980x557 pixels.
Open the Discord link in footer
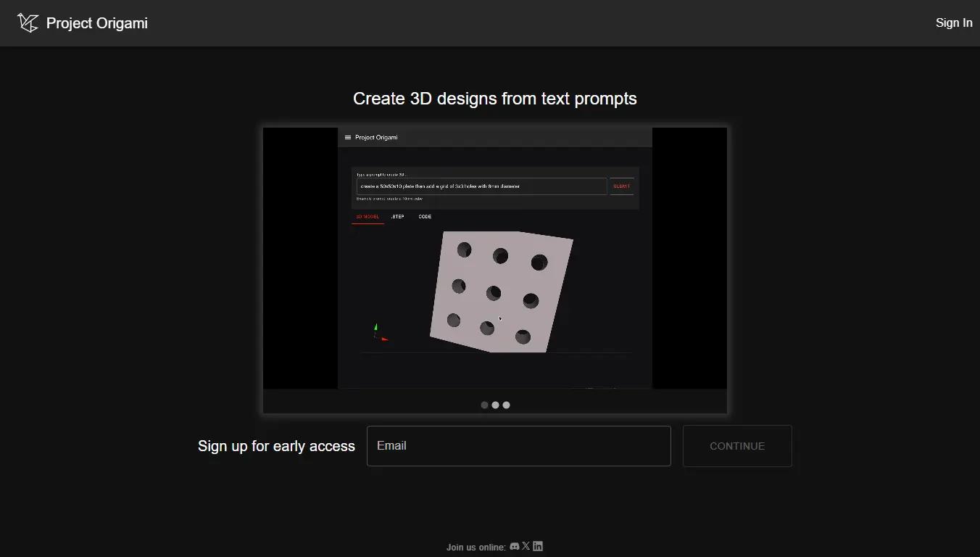click(x=515, y=546)
